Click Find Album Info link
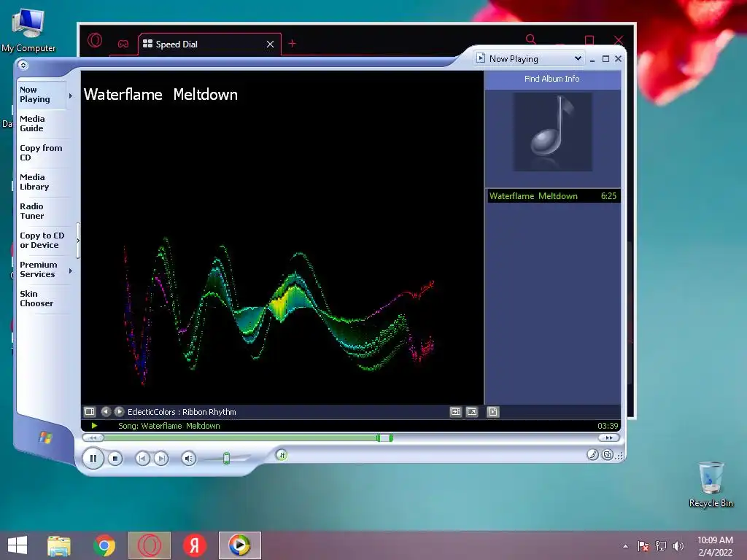 point(551,79)
